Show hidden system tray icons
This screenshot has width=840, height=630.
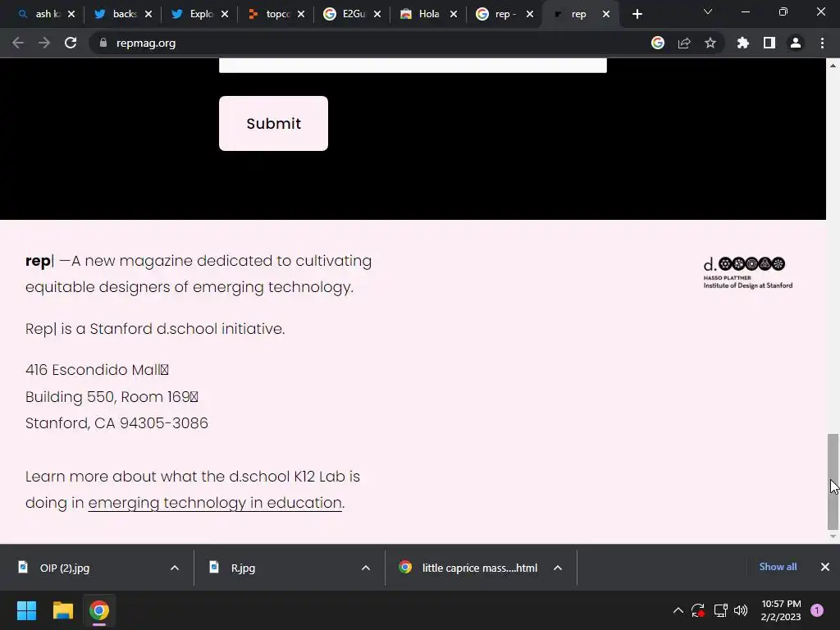(678, 610)
